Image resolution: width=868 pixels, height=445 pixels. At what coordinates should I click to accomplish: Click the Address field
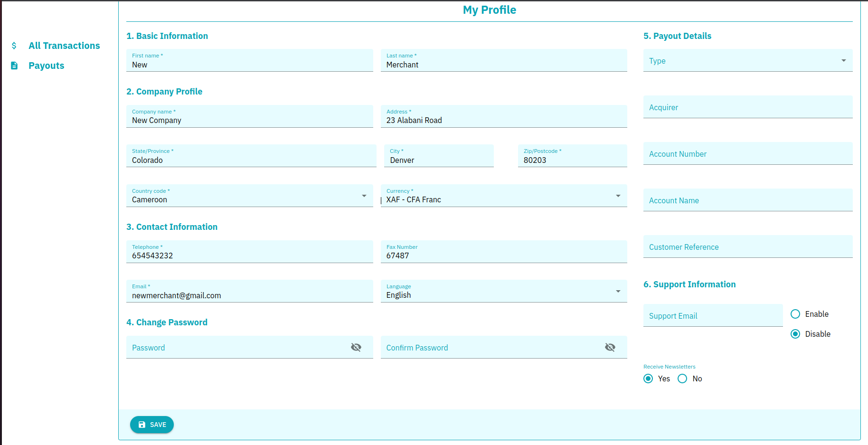click(504, 116)
